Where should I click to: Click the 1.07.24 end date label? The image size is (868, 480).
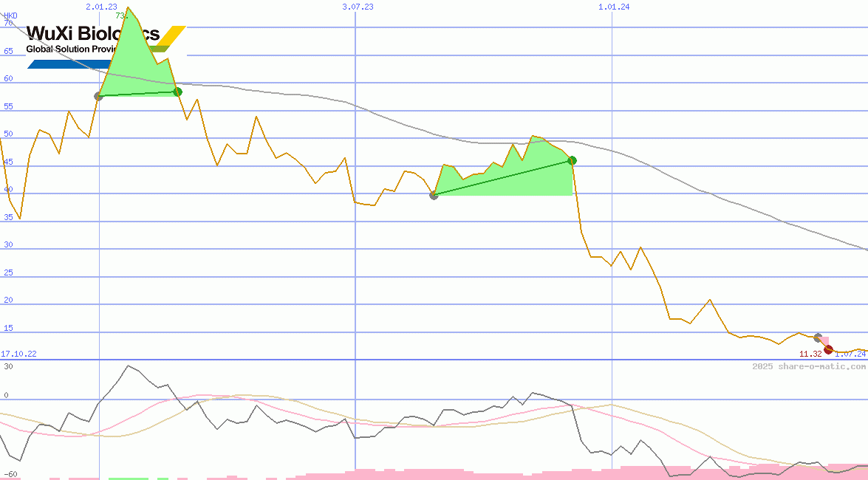(850, 354)
